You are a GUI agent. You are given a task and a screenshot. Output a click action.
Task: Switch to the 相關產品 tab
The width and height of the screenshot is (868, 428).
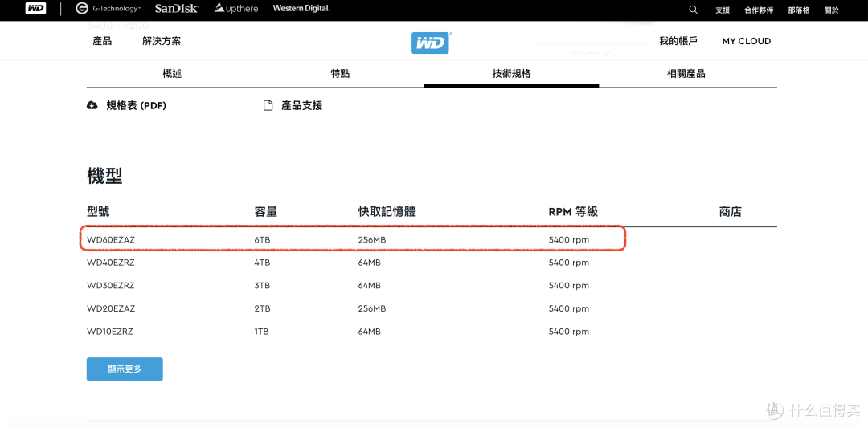[x=686, y=74]
